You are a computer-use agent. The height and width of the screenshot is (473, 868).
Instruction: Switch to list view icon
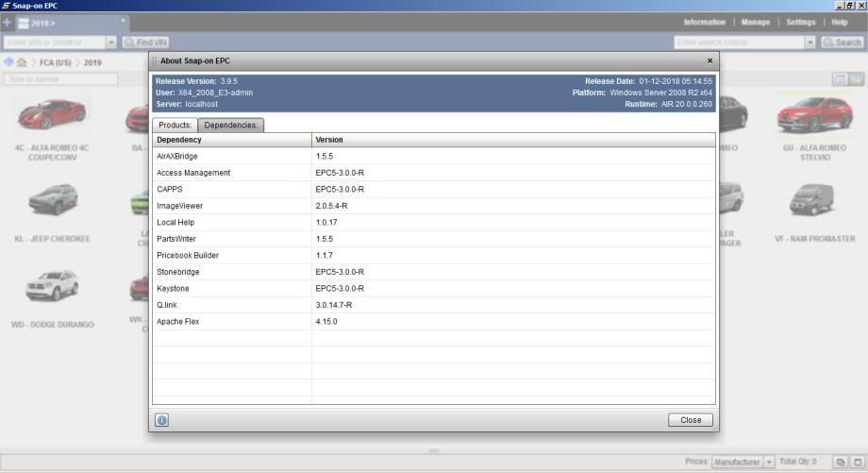840,79
